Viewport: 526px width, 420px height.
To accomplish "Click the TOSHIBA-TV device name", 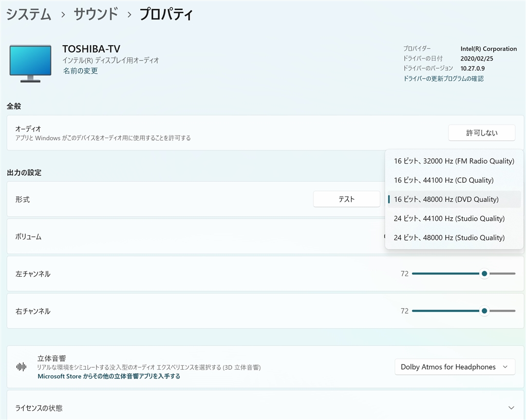I will (91, 49).
